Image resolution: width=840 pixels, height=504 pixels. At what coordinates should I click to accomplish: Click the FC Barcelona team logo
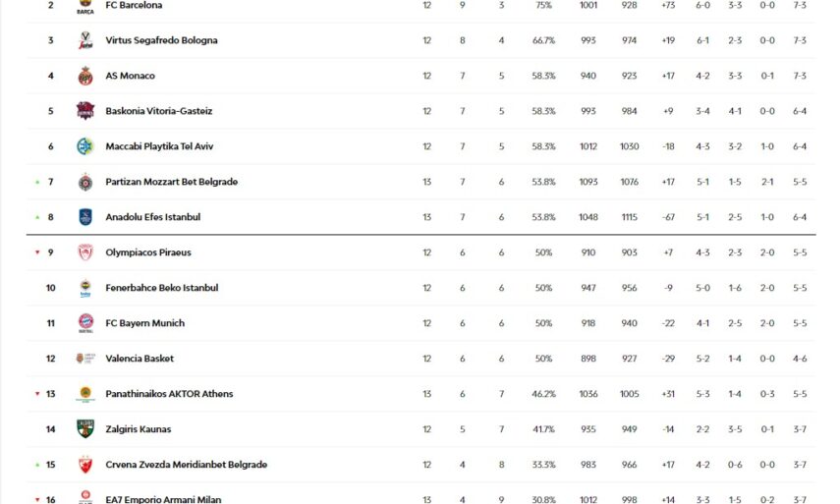click(x=85, y=6)
